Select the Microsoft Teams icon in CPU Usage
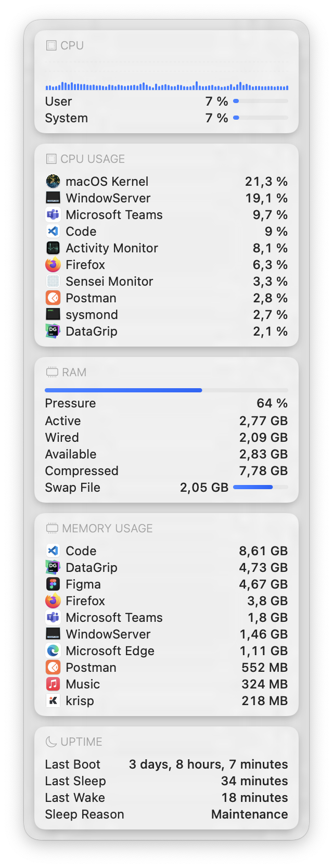Viewport: 333px width, 868px height. pos(54,214)
